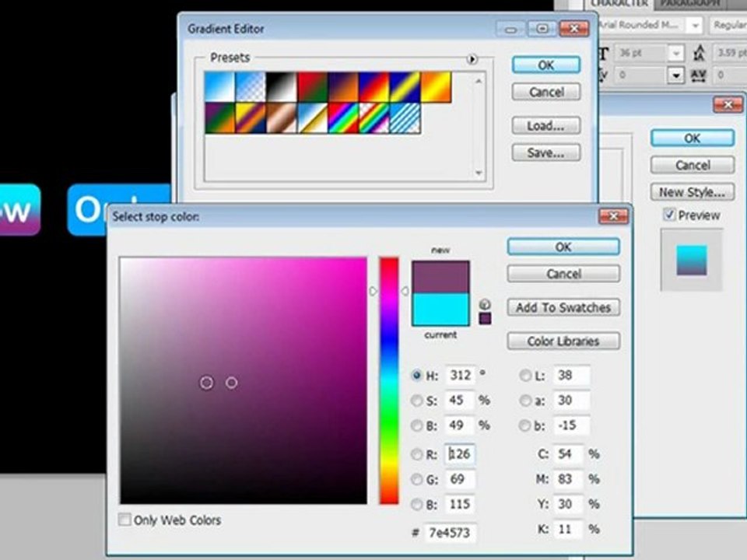Click OK in the Select stop color dialog
Viewport: 747px width, 560px height.
pos(563,247)
